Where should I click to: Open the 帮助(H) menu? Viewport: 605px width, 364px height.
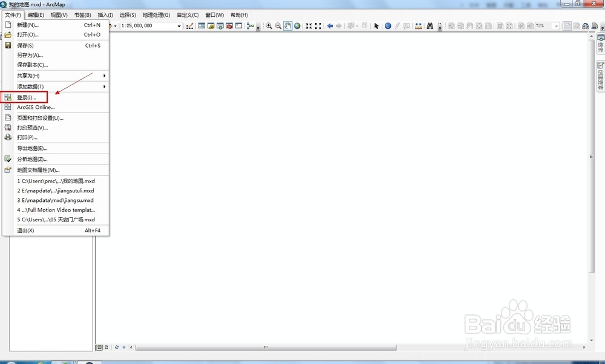(239, 15)
